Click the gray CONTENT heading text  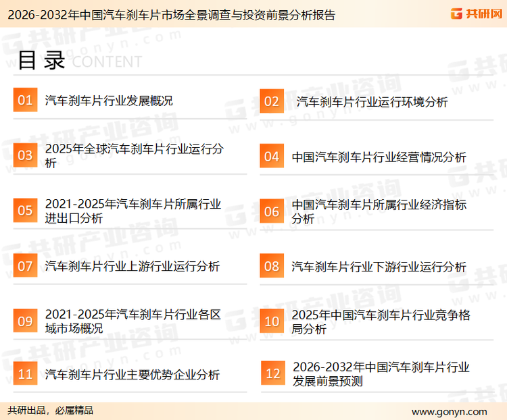pyautogui.click(x=107, y=61)
